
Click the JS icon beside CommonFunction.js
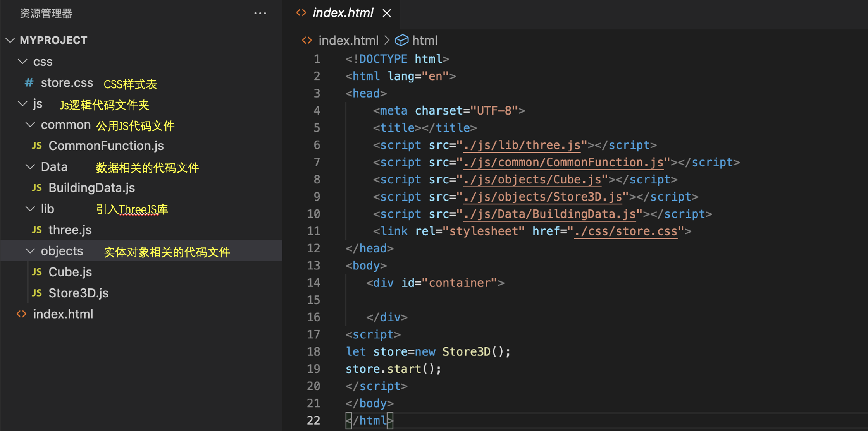coord(37,146)
